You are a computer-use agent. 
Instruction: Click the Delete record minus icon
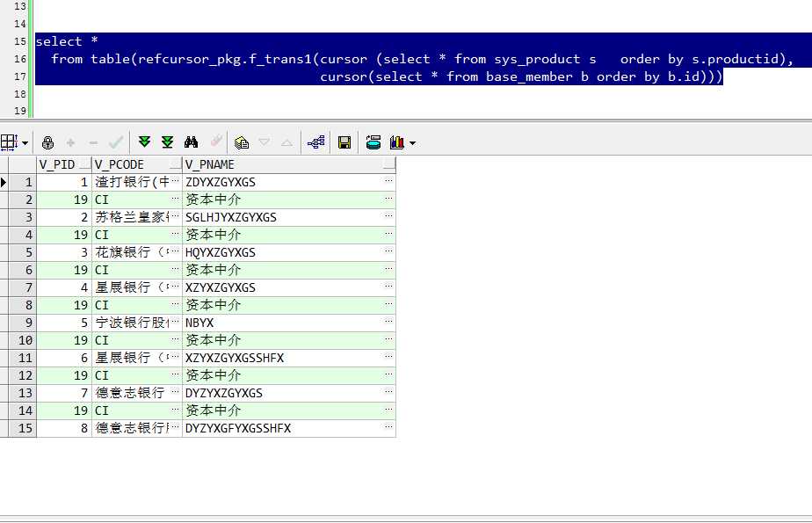point(93,142)
